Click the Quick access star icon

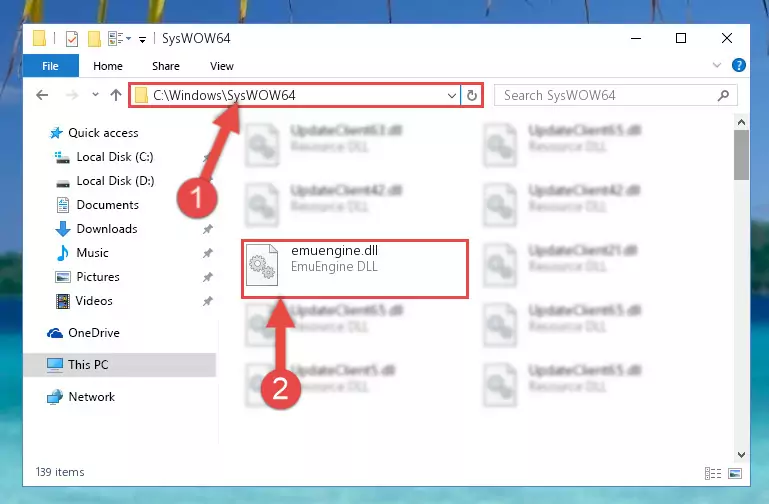tap(56, 133)
